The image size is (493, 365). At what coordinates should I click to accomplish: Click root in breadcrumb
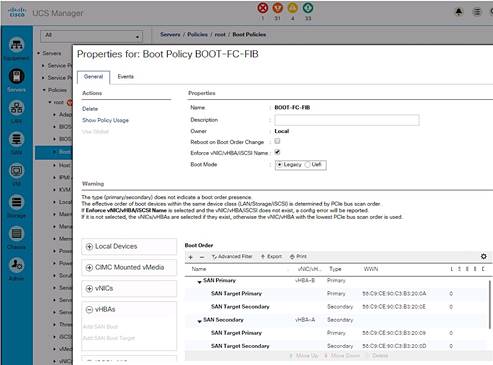click(220, 35)
